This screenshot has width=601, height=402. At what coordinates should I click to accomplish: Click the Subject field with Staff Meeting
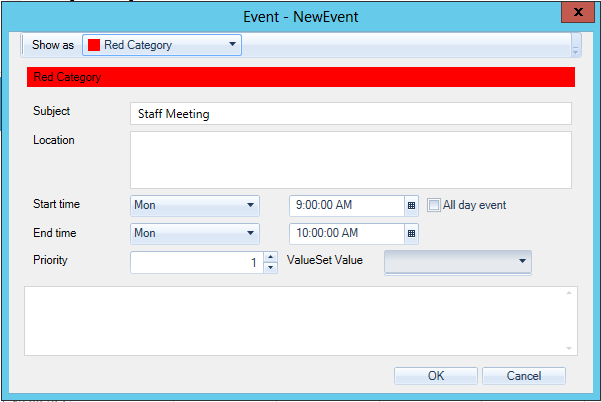(350, 114)
